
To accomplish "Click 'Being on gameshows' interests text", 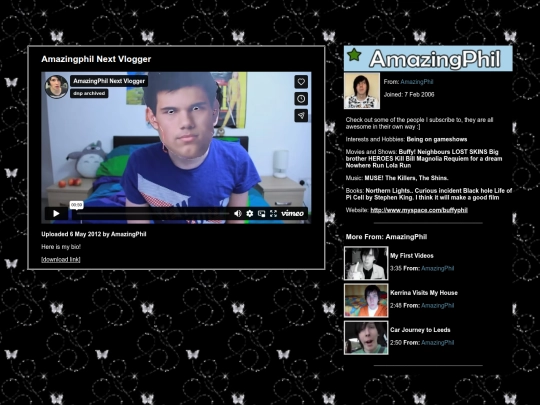I will point(437,139).
